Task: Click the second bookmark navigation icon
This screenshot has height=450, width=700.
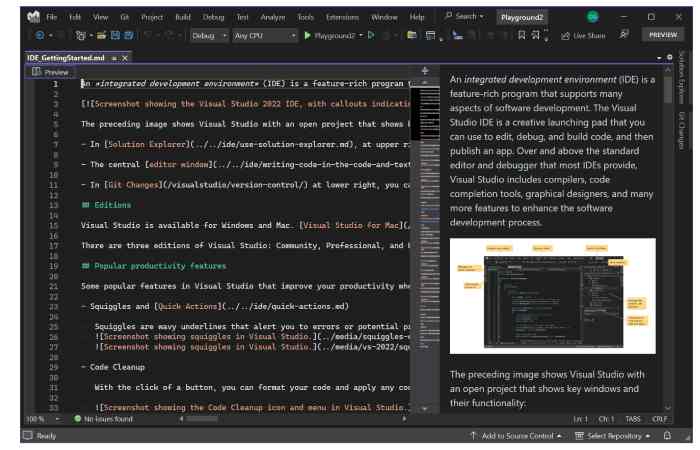Action: [x=536, y=35]
